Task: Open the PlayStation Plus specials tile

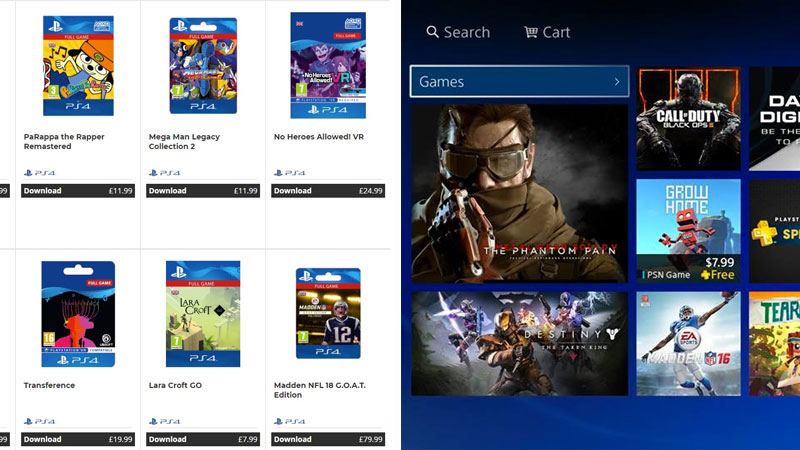Action: pos(774,231)
